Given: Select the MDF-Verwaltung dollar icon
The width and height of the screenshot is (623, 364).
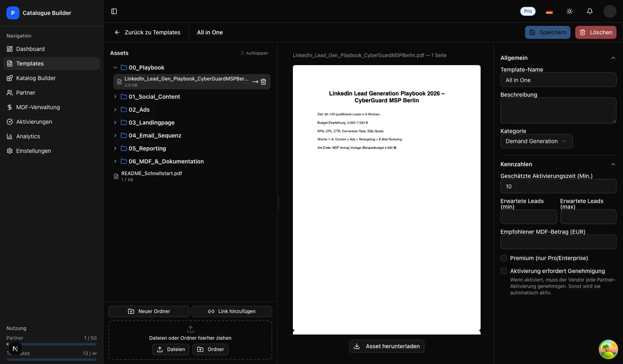Looking at the screenshot, I should (x=10, y=107).
